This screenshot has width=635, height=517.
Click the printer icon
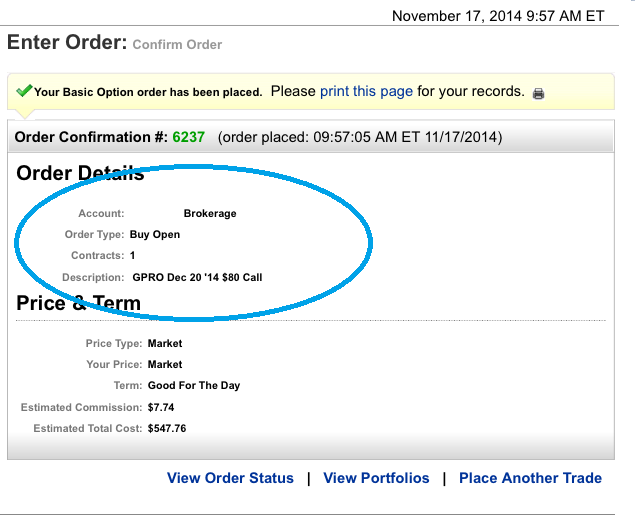[539, 93]
